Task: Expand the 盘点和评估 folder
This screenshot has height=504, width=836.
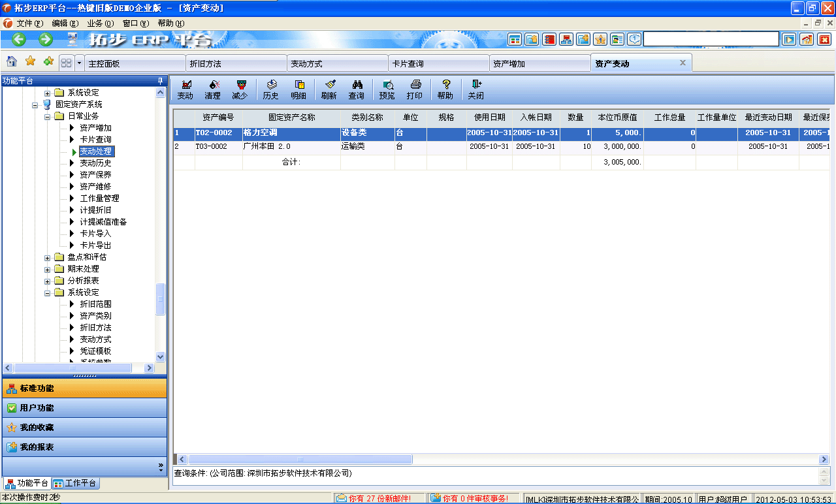Action: 46,257
